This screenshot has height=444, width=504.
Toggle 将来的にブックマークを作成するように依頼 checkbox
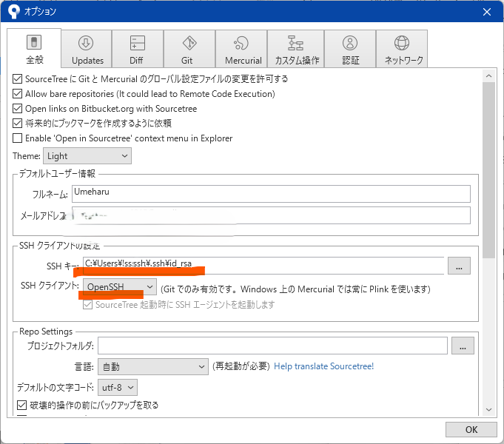(x=17, y=123)
